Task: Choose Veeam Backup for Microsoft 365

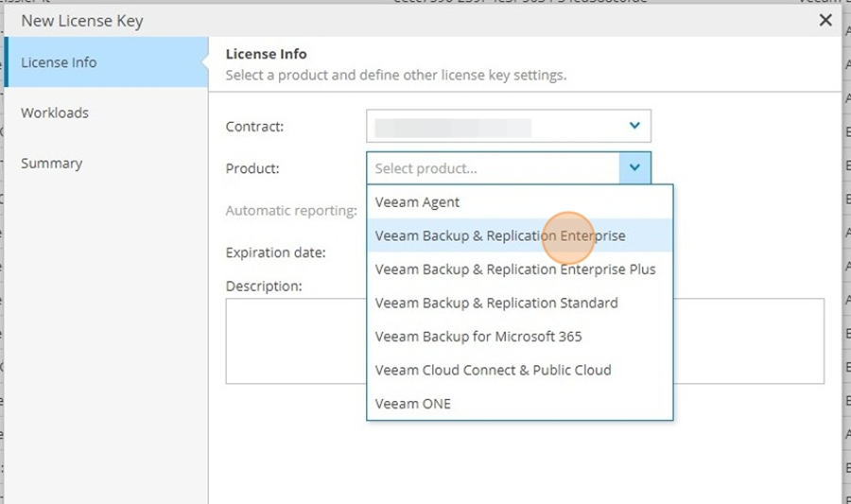Action: pos(520,337)
